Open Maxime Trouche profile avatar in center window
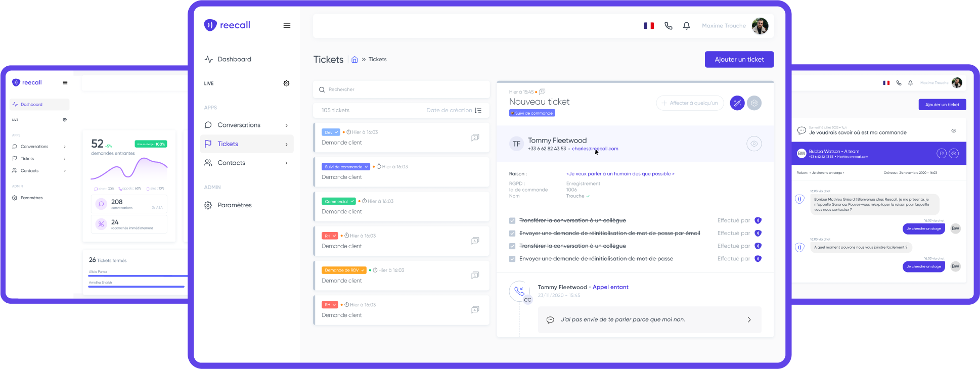The image size is (980, 369). (760, 26)
